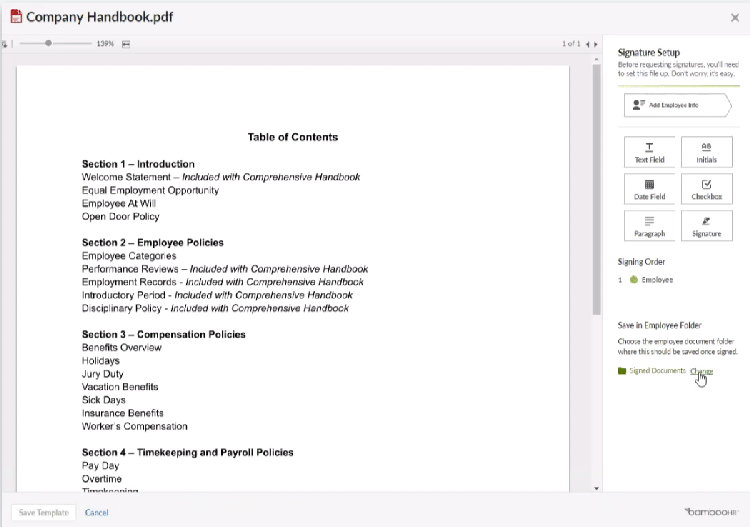Click 'Open Door Policy' line

pyautogui.click(x=121, y=217)
